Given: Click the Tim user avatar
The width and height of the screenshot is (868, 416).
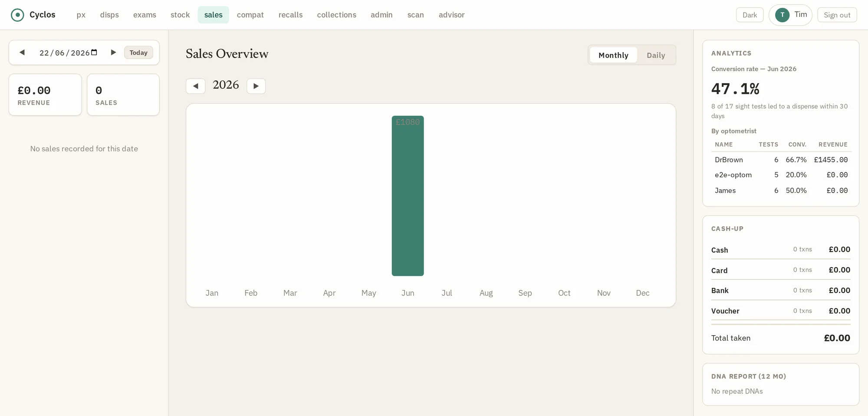Looking at the screenshot, I should pos(782,15).
